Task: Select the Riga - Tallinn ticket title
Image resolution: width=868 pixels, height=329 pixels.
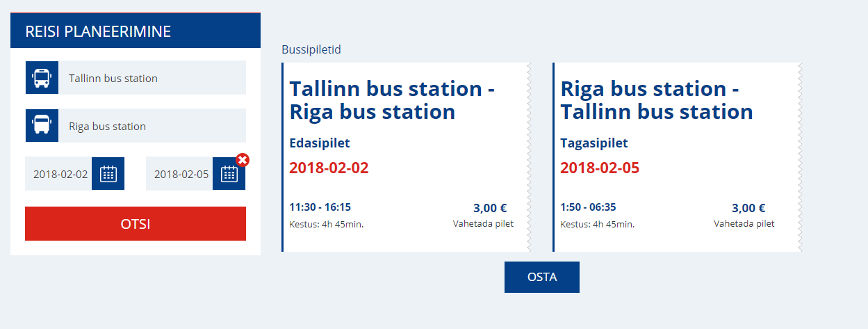Action: click(657, 100)
